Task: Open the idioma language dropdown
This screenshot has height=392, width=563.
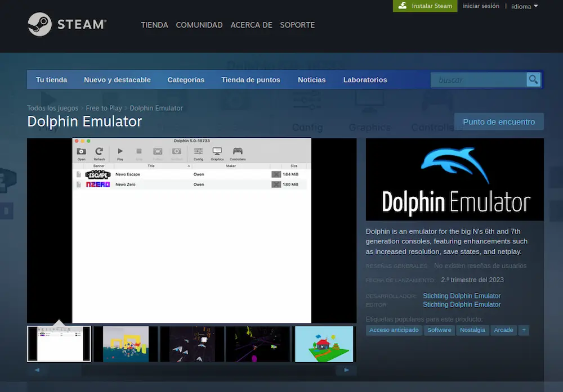Action: coord(524,6)
